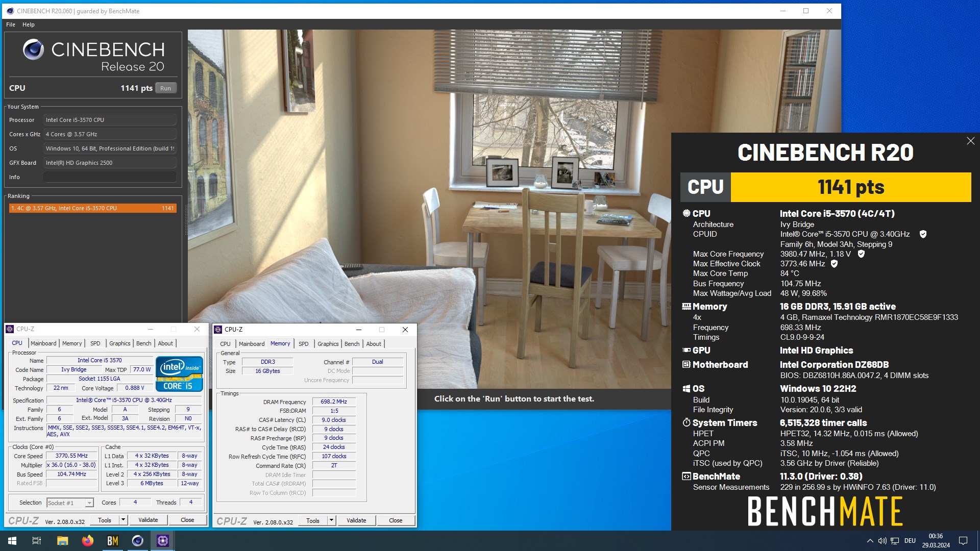980x551 pixels.
Task: Click Max Effective Clock shield icon
Action: click(834, 264)
